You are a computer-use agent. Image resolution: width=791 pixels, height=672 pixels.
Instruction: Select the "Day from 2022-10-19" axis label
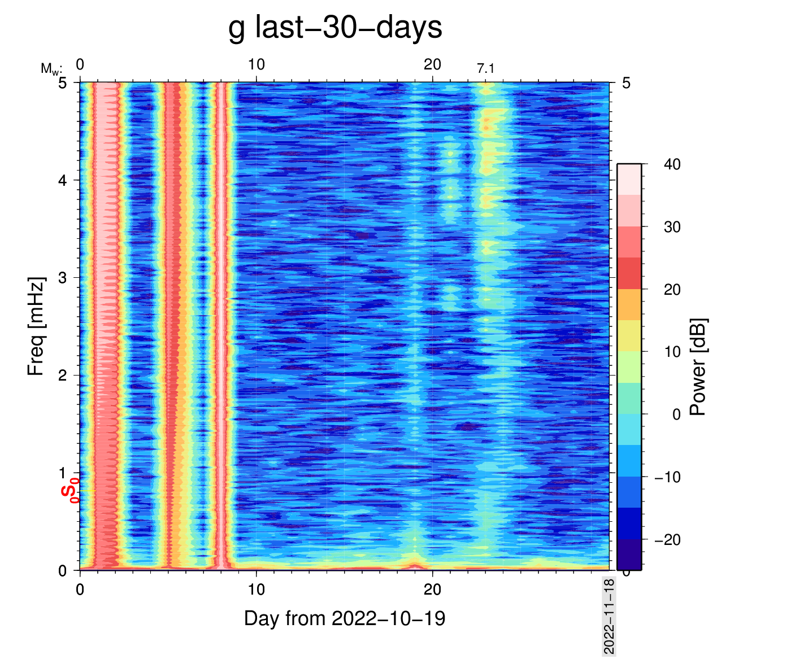(x=345, y=618)
